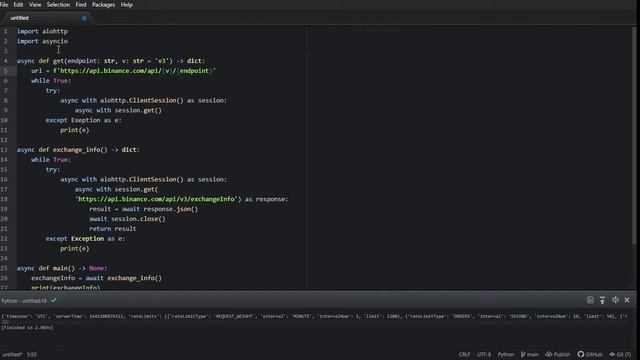The height and width of the screenshot is (360, 640).
Task: Click 'await session.close()' on line 20
Action: [x=127, y=219]
